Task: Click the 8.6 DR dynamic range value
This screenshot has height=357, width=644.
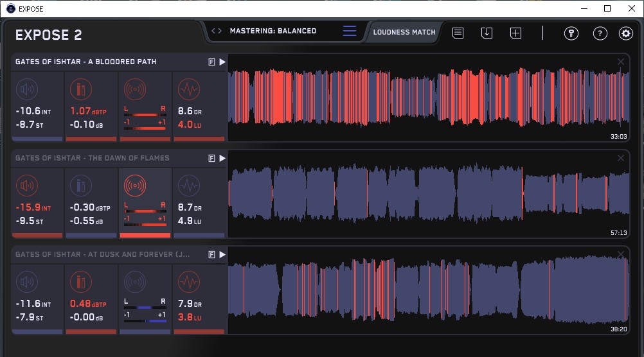Action: (190, 111)
